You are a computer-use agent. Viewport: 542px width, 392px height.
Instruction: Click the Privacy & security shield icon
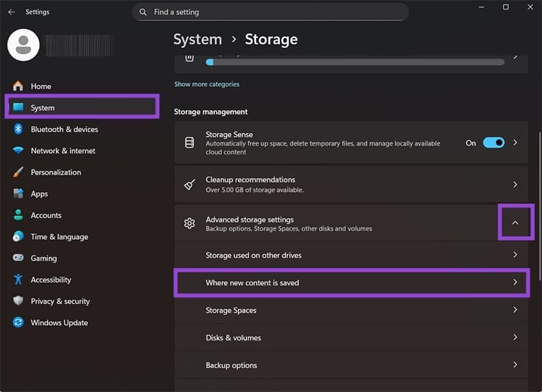pyautogui.click(x=18, y=301)
